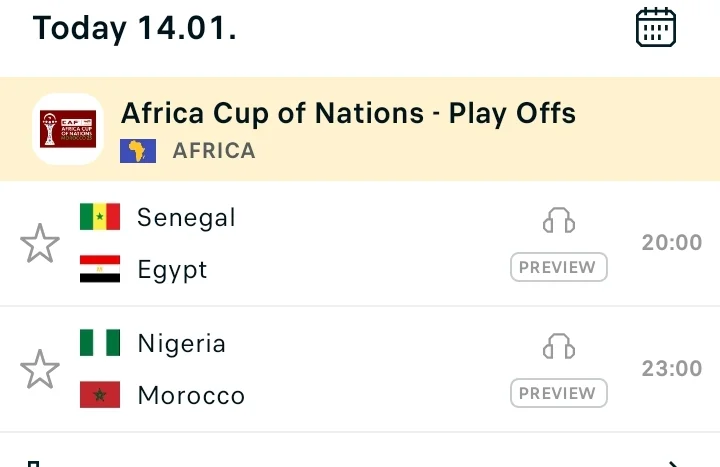Click the Nigeria flag icon
Viewport: 720px width, 467px height.
(100, 343)
